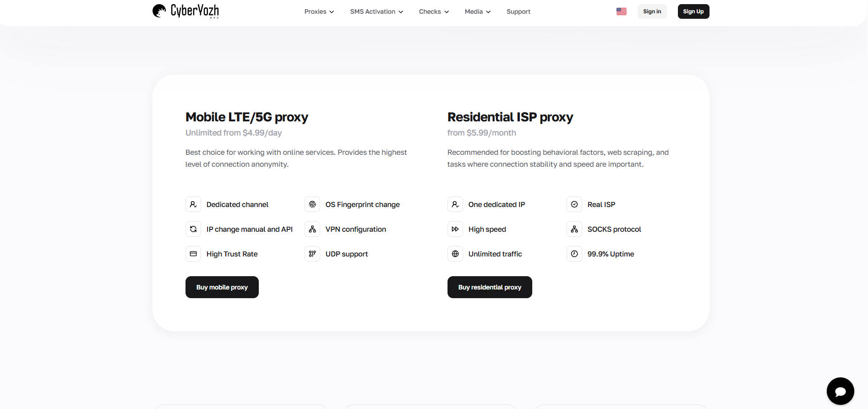
Task: Click the UDP support icon
Action: [x=312, y=254]
